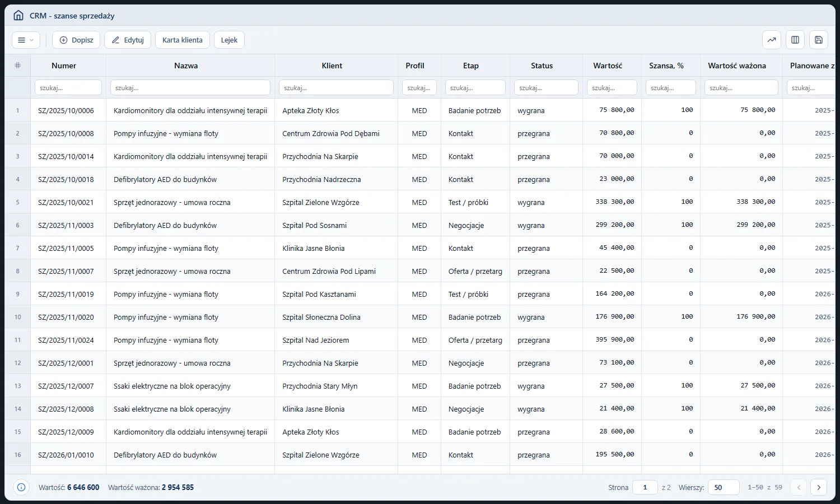Click row number 8 cell
Screen dimensions: 840x504
(x=17, y=271)
